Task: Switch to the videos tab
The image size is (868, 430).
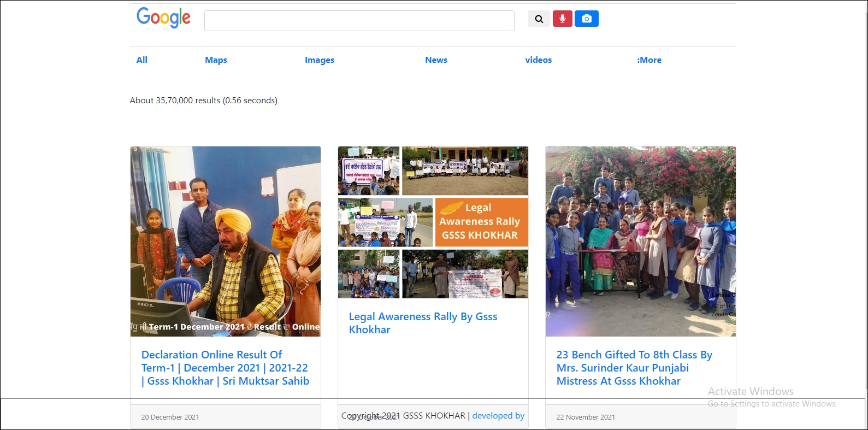Action: [538, 60]
